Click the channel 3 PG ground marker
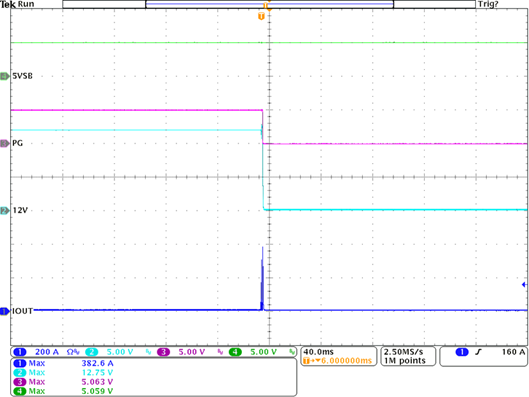The image size is (529, 397). 5,143
